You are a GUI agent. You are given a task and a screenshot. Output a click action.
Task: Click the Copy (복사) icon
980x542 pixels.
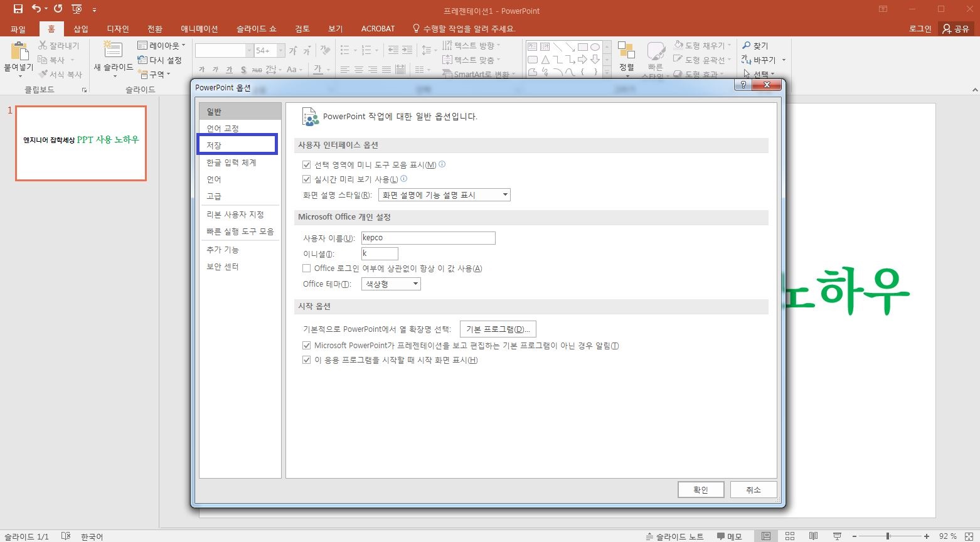pyautogui.click(x=43, y=60)
